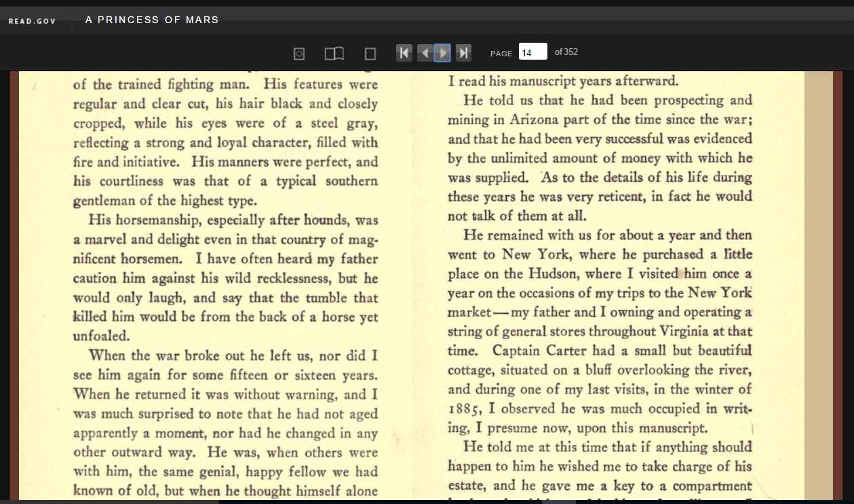The height and width of the screenshot is (504, 854).
Task: Jump to the first page
Action: coord(404,52)
